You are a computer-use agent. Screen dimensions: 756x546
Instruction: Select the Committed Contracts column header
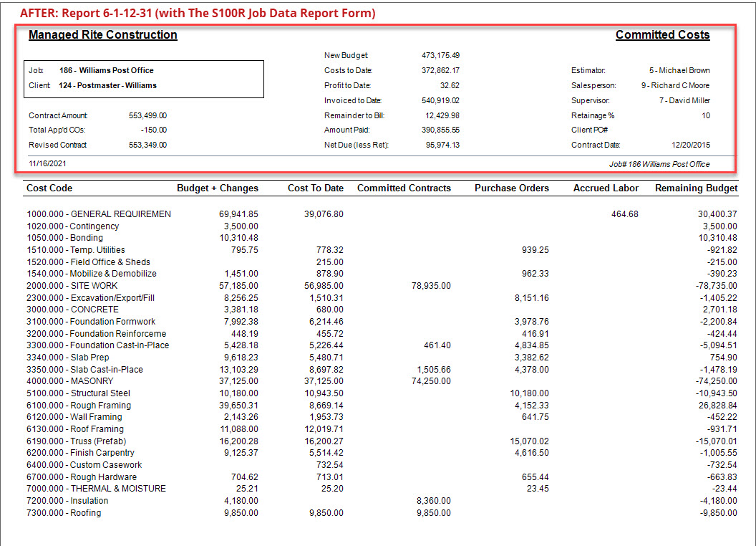[406, 188]
